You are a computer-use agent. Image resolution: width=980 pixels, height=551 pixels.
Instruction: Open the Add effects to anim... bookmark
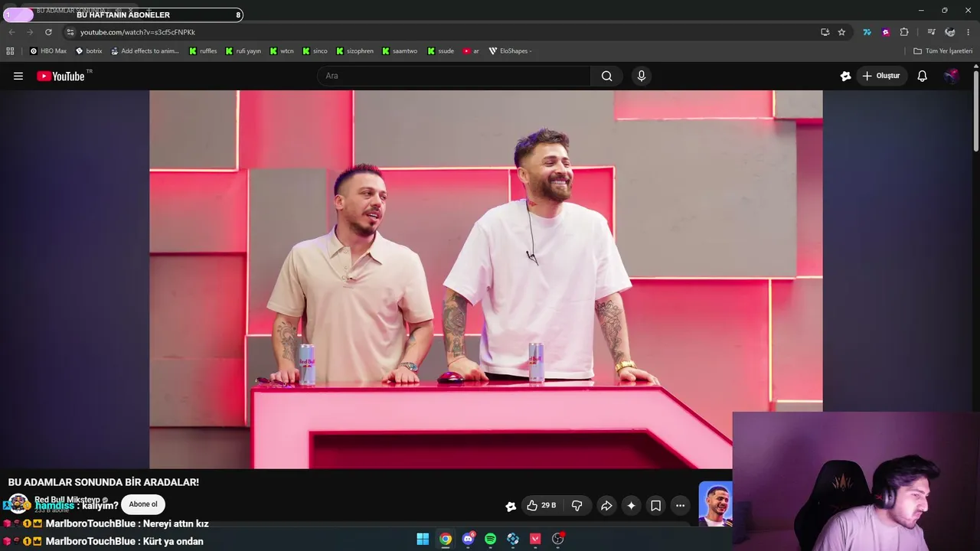[145, 51]
